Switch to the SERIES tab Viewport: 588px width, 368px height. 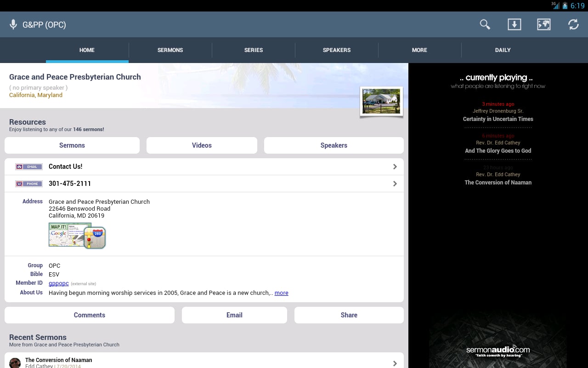pyautogui.click(x=254, y=50)
